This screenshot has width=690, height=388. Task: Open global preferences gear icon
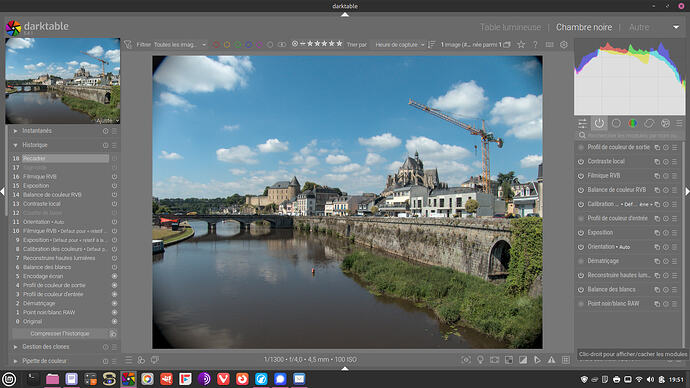[x=564, y=44]
